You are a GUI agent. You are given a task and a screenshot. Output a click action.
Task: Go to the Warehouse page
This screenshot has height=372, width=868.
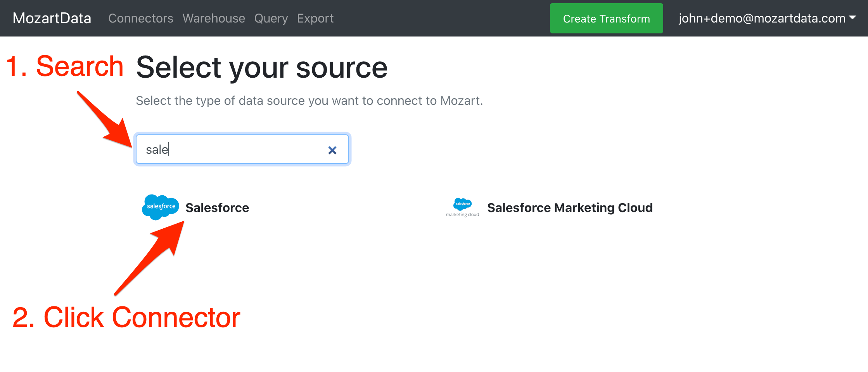(x=214, y=18)
